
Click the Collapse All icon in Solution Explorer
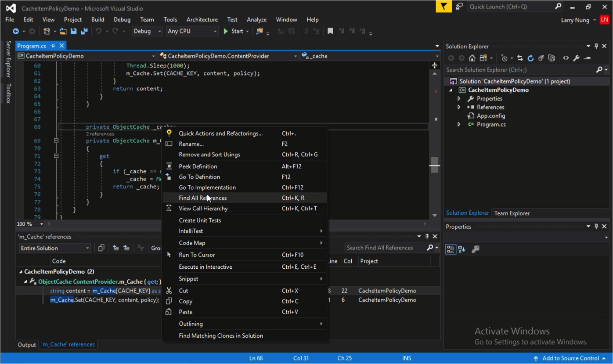coord(541,58)
